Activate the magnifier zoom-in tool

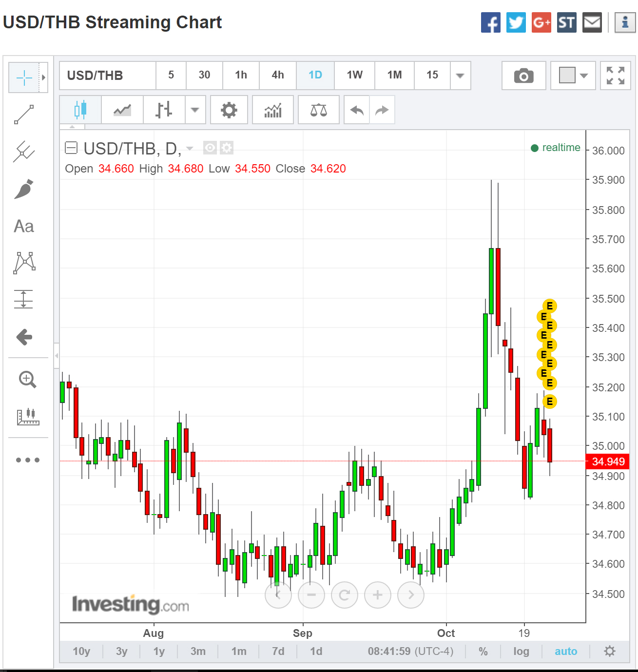27,380
